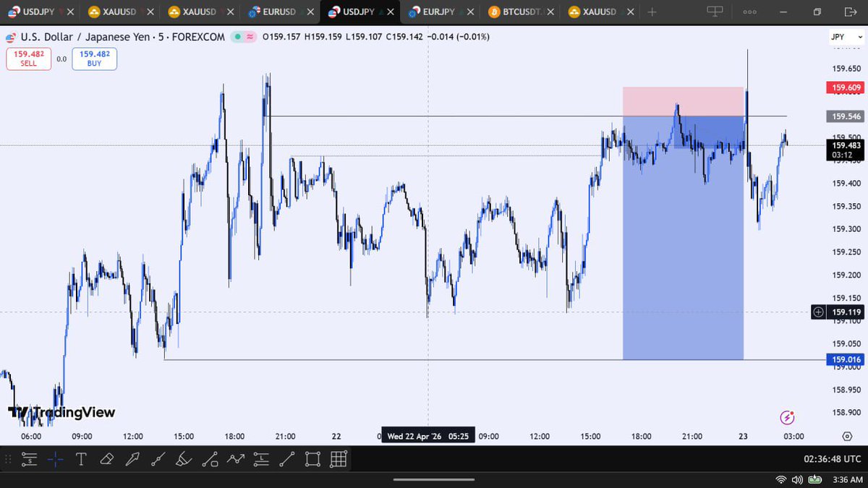Grab the drawing toolbar drag handle
The width and height of the screenshot is (868, 488).
[9, 458]
